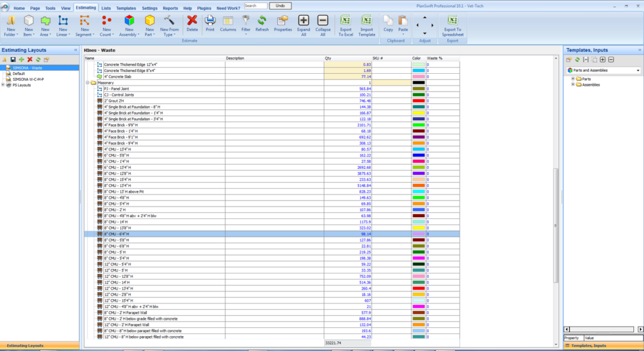644x351 pixels.
Task: Click the green add layout icon
Action: 21,59
